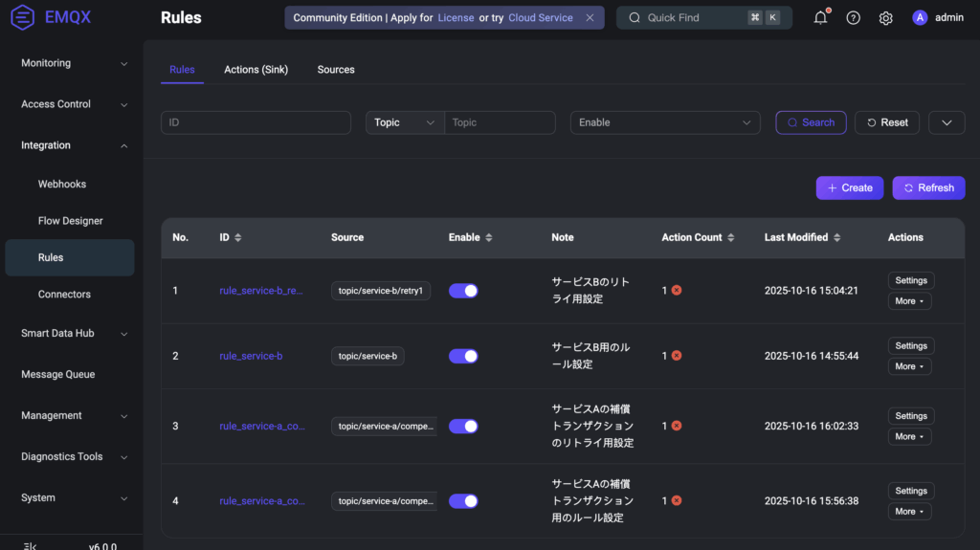Click the EMQX logo icon

[23, 17]
